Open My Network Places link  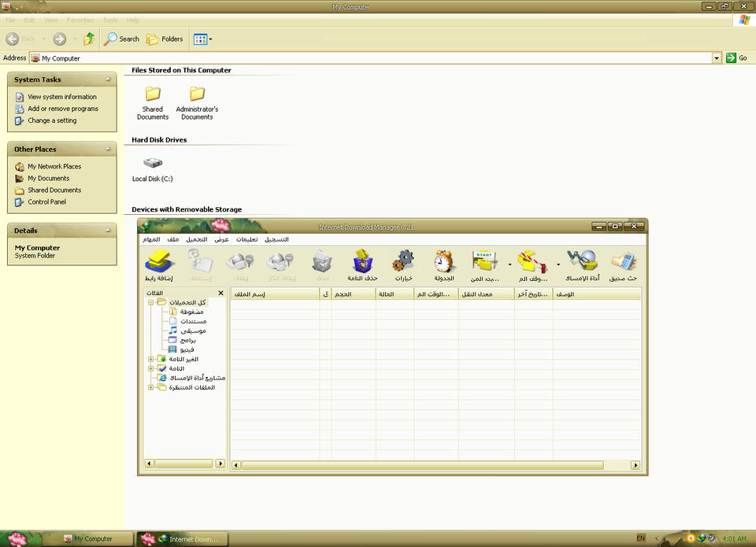(54, 166)
